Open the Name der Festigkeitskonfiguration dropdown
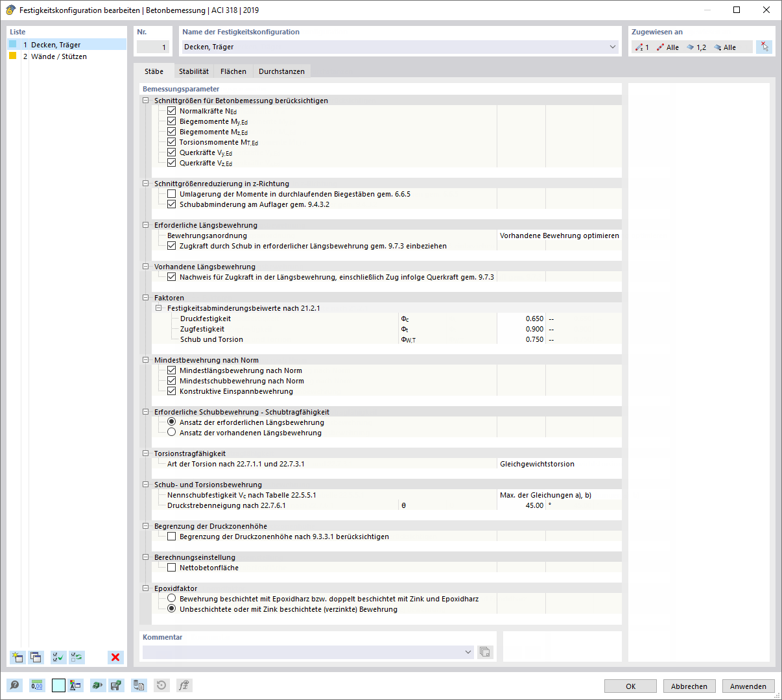This screenshot has width=782, height=700. tap(613, 47)
